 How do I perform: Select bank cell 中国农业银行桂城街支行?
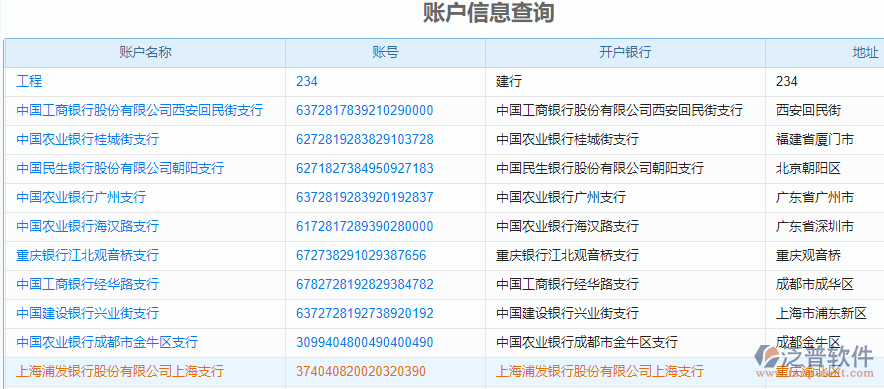(625, 139)
